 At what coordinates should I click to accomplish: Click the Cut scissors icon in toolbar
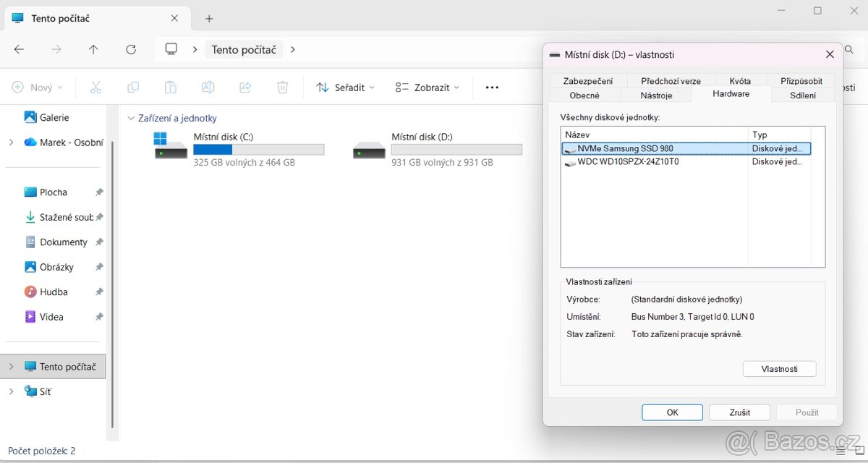(95, 88)
